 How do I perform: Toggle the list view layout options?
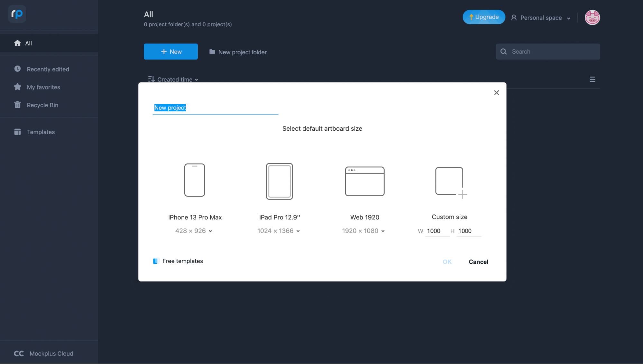coord(592,79)
